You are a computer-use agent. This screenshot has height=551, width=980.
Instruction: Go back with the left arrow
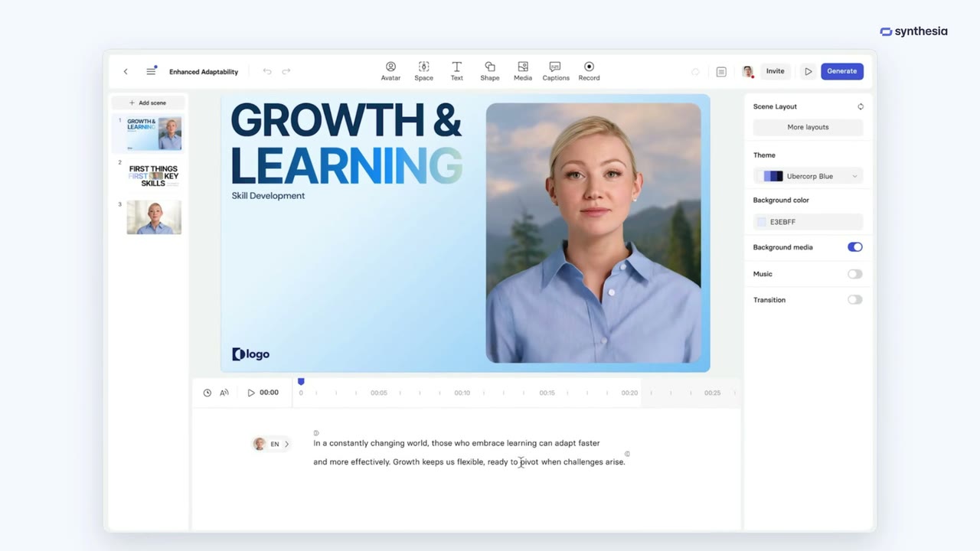126,71
